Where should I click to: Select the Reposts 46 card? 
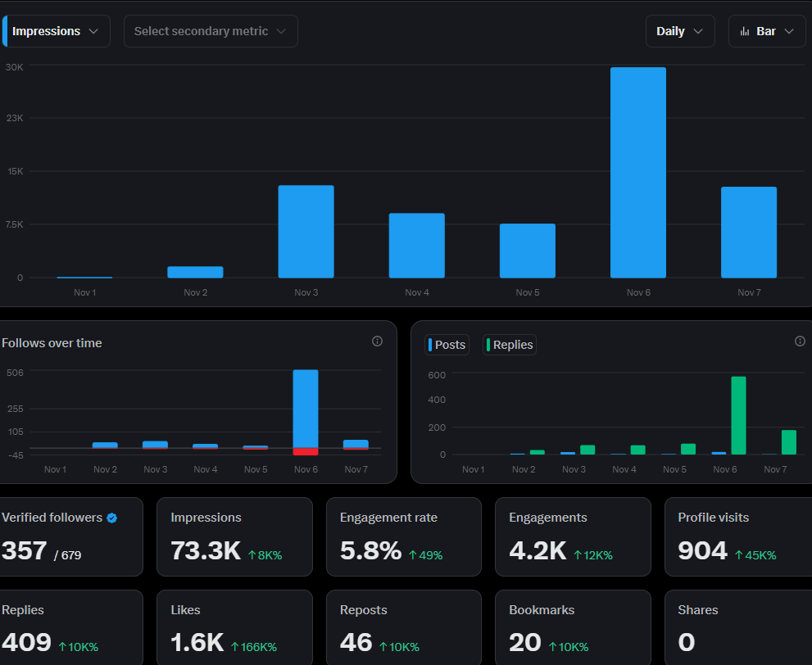click(x=404, y=627)
